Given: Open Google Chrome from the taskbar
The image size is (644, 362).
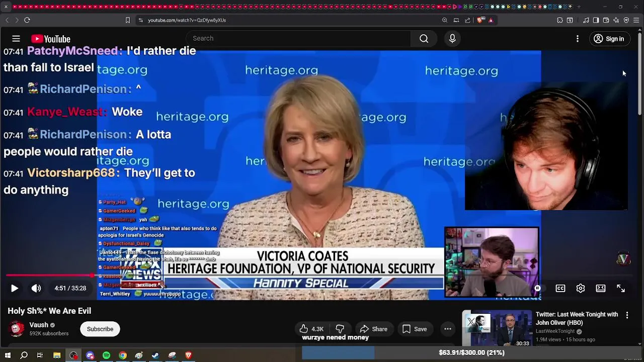Looking at the screenshot, I should pos(123,355).
